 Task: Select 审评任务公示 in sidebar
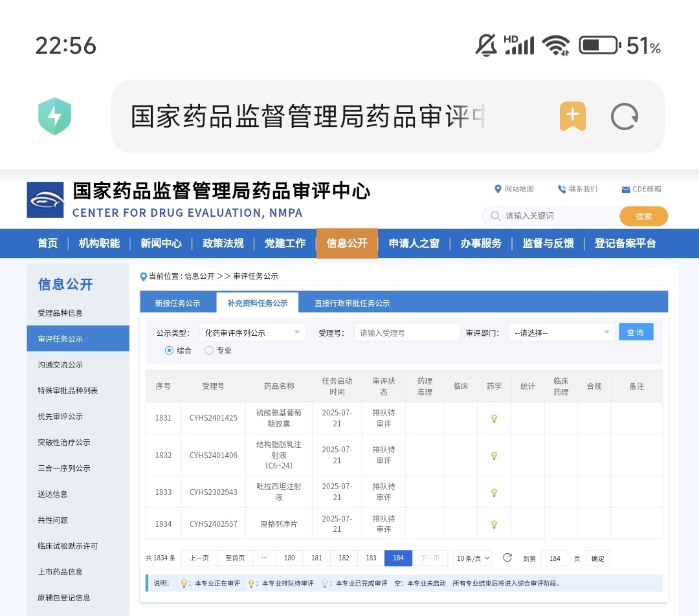click(78, 339)
